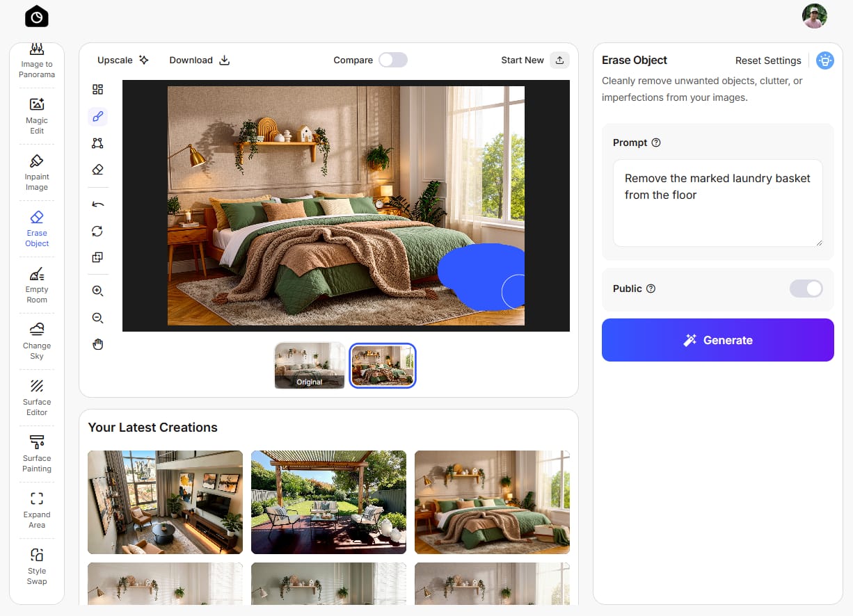Click the main bedroom canvas image
The height and width of the screenshot is (616, 853).
coord(346,206)
